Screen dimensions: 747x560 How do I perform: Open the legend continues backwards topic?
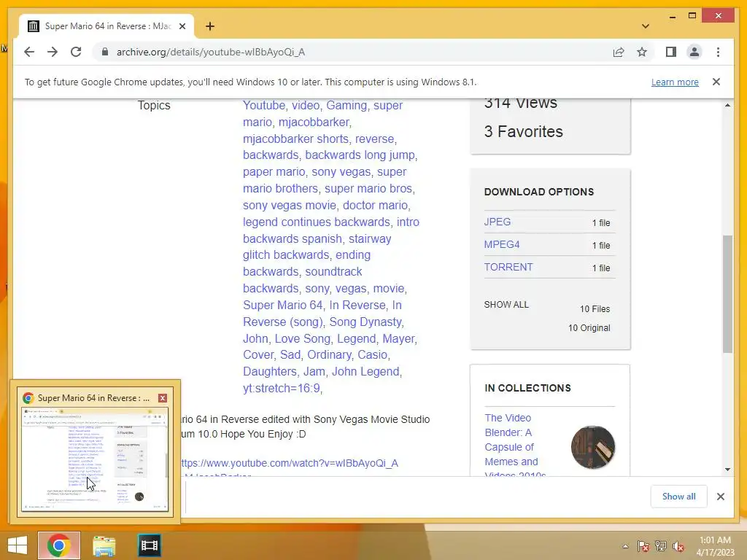coord(317,222)
